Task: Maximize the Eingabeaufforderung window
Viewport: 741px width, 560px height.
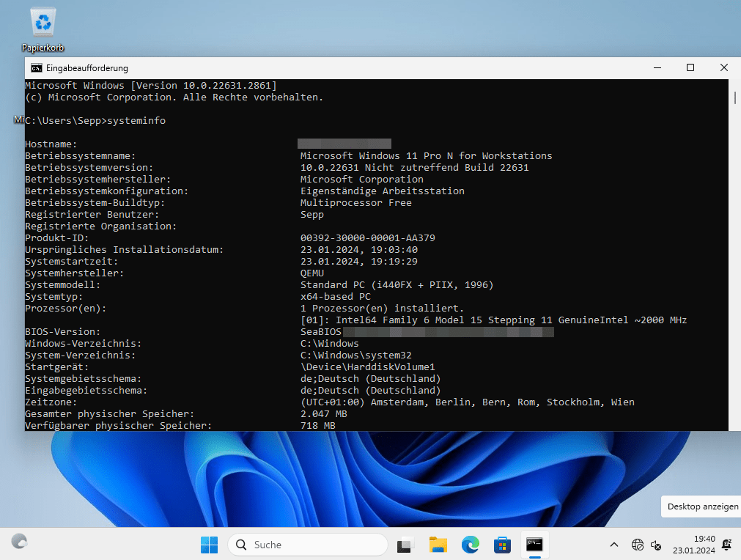Action: pyautogui.click(x=690, y=68)
